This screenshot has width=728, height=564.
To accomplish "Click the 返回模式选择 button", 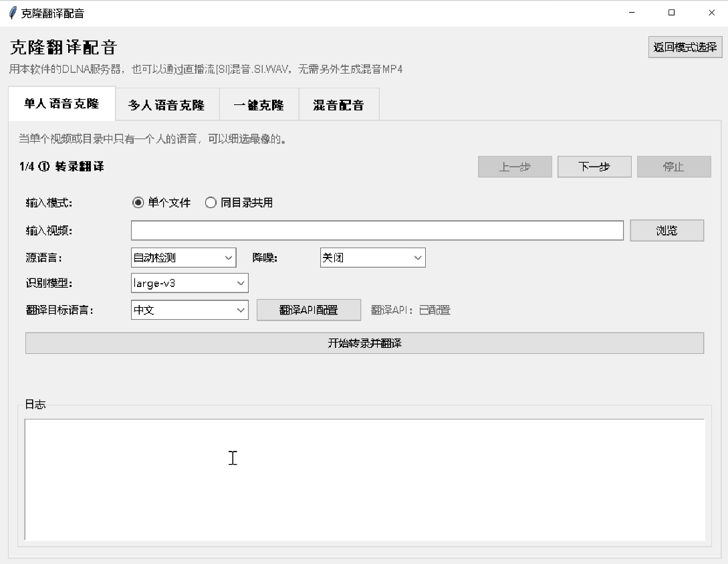I will click(x=685, y=47).
